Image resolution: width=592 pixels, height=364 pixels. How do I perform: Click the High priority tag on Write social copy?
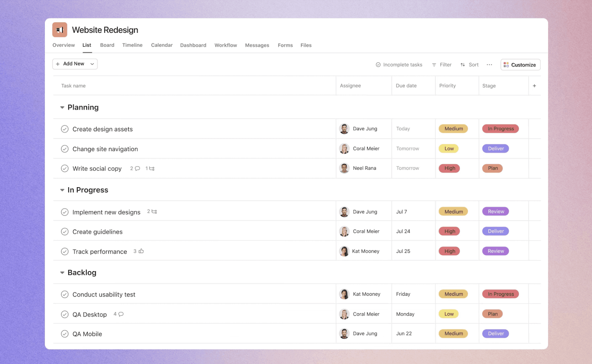pyautogui.click(x=449, y=168)
